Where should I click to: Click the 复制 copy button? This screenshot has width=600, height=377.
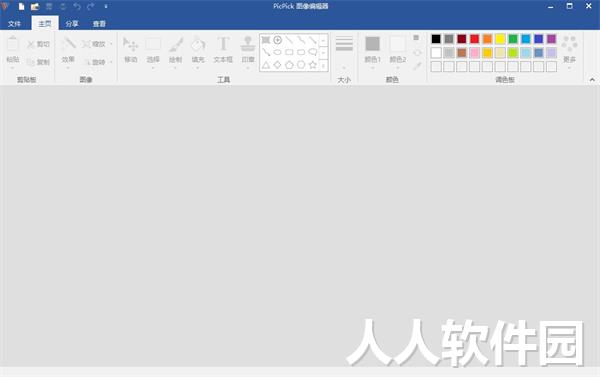pos(38,62)
